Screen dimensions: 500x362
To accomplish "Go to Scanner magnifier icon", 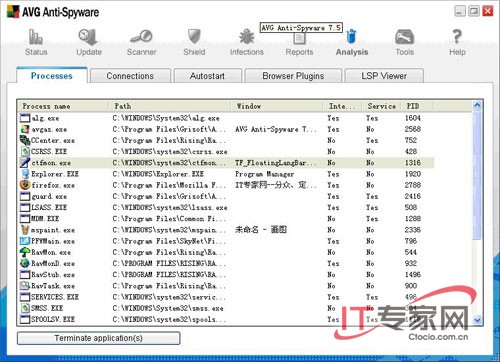I will (141, 37).
